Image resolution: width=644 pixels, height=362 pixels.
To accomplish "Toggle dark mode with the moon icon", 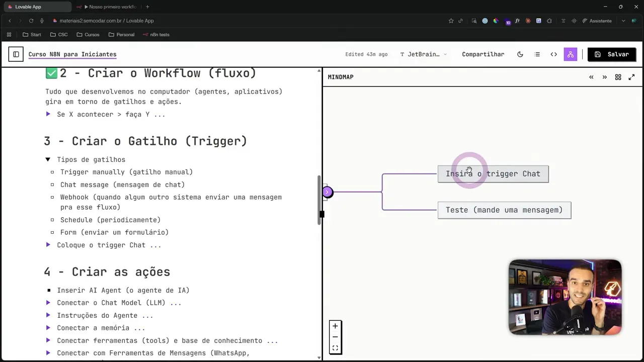I will [520, 54].
